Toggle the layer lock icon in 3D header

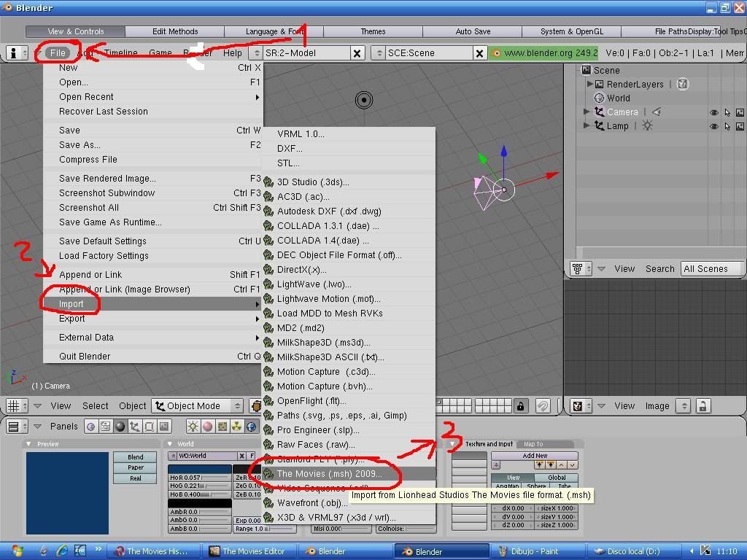[x=520, y=406]
